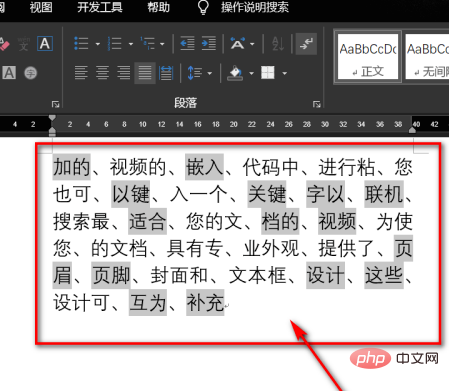The width and height of the screenshot is (449, 391).
Task: Click the lightbulb tell-me icon
Action: [203, 7]
